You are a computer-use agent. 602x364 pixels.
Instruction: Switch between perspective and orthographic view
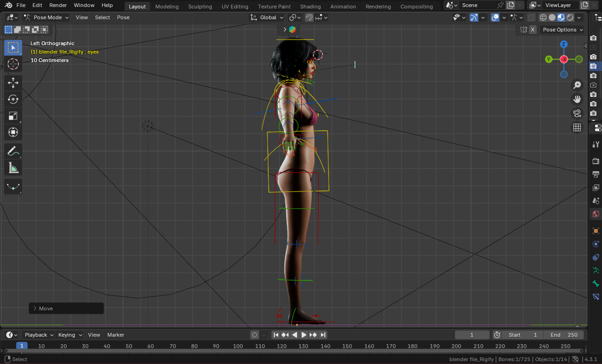(577, 127)
